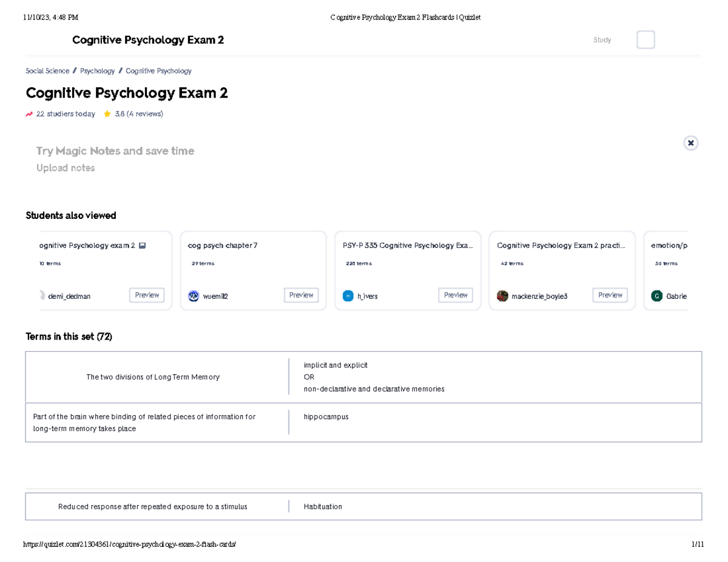Open the "Social Science" breadcrumb
Screen dimensions: 728x562
[47, 71]
